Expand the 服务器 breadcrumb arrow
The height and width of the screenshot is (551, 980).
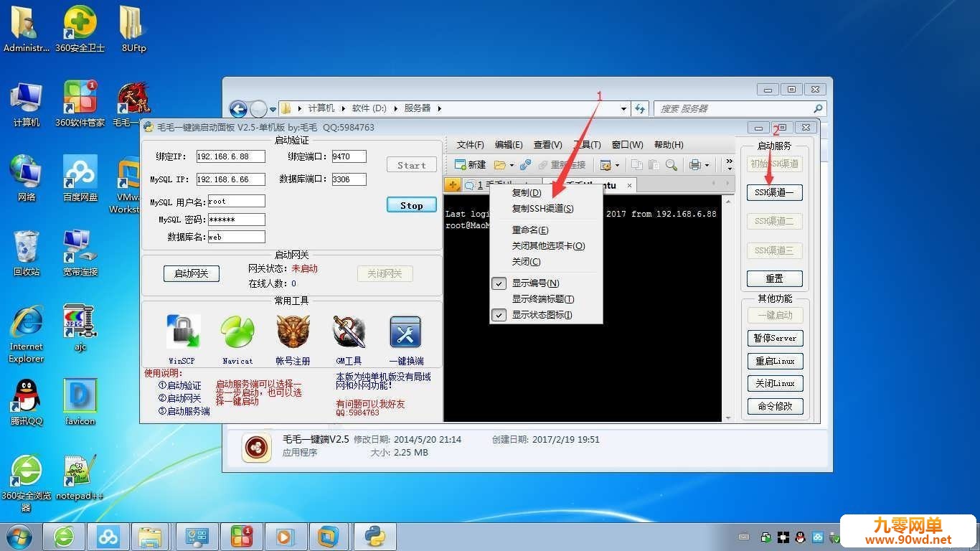[x=440, y=108]
